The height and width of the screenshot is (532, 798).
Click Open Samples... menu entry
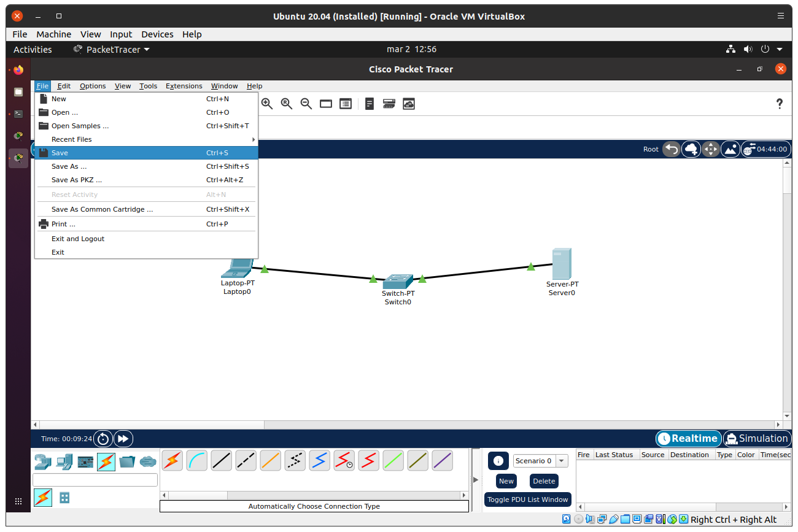tap(80, 126)
